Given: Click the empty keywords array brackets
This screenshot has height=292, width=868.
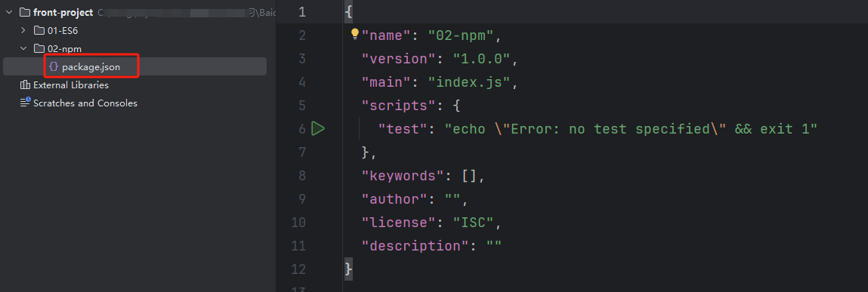Looking at the screenshot, I should click(x=469, y=176).
